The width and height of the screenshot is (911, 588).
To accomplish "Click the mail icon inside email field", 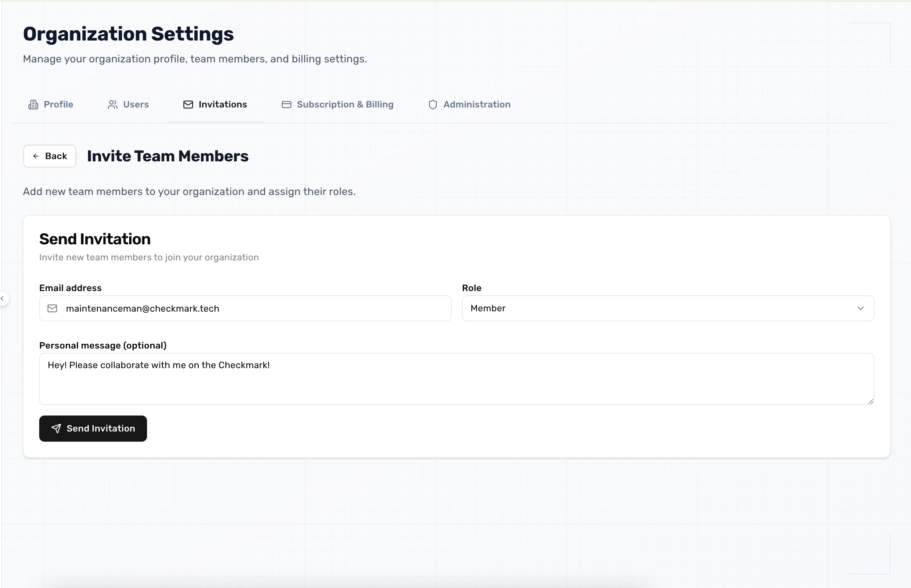I will point(52,308).
